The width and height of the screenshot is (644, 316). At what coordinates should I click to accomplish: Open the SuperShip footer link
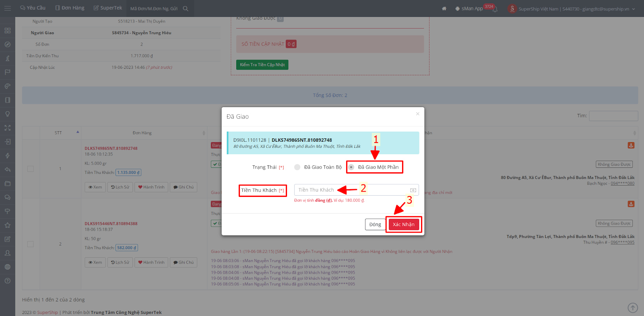point(47,312)
